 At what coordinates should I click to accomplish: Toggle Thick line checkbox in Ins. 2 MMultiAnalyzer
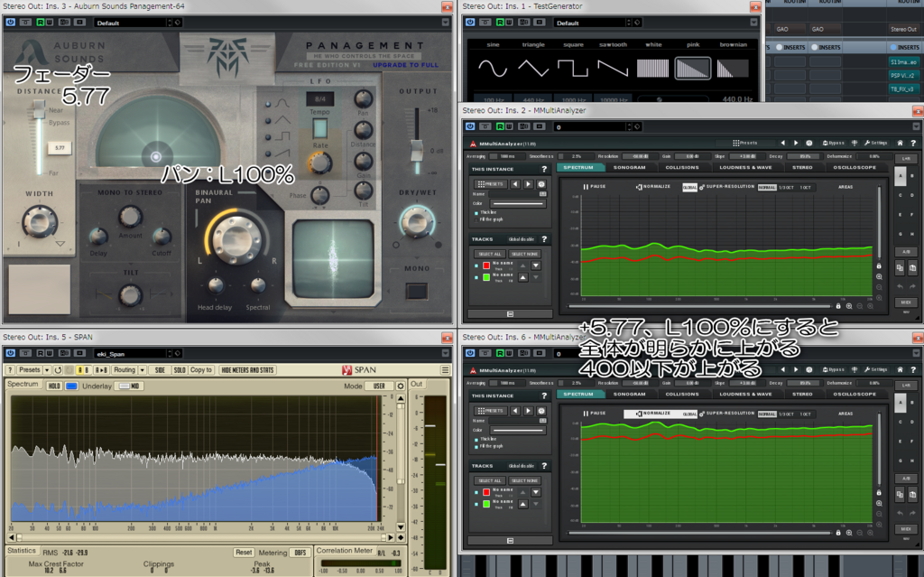coord(476,212)
